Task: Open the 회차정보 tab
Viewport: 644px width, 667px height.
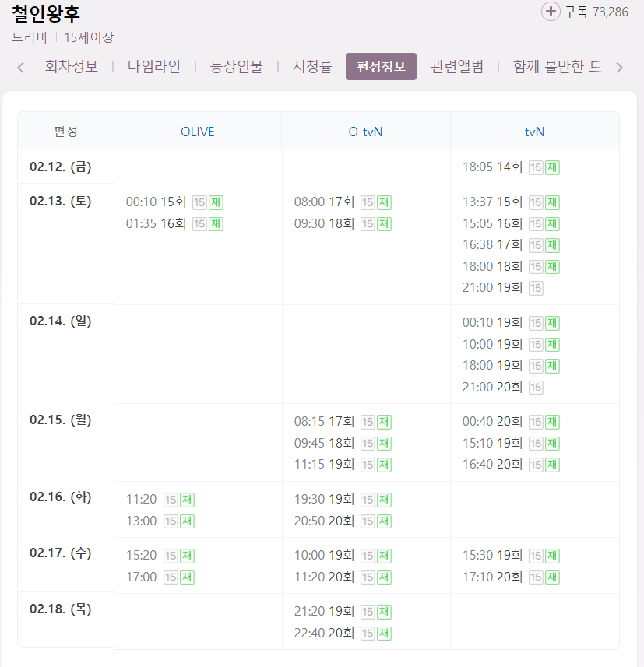Action: 72,67
